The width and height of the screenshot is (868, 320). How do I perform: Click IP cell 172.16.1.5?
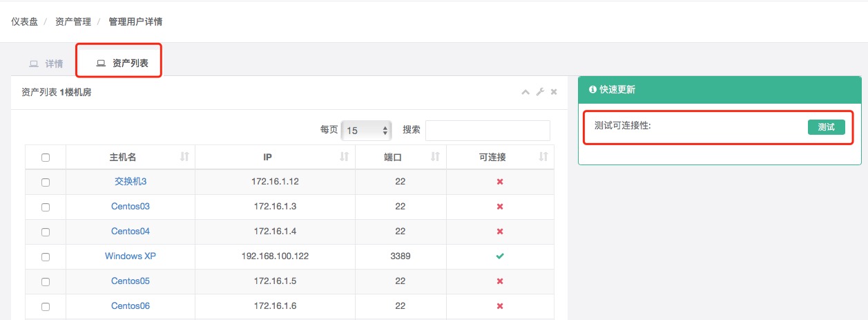click(x=275, y=281)
